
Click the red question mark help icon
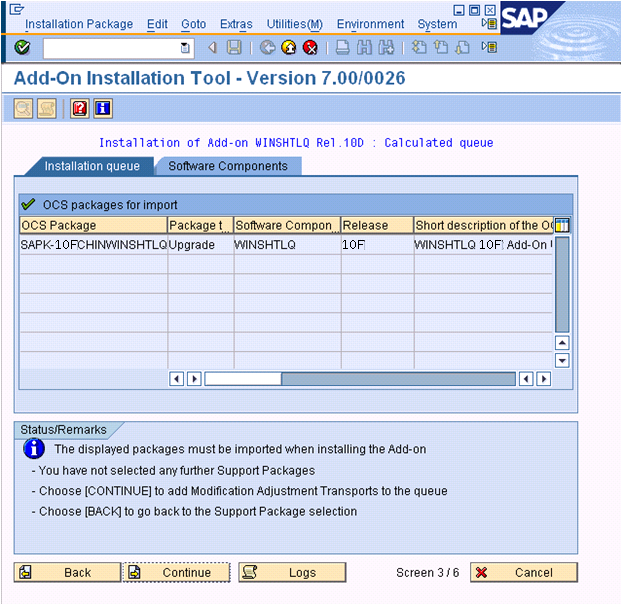click(x=80, y=109)
